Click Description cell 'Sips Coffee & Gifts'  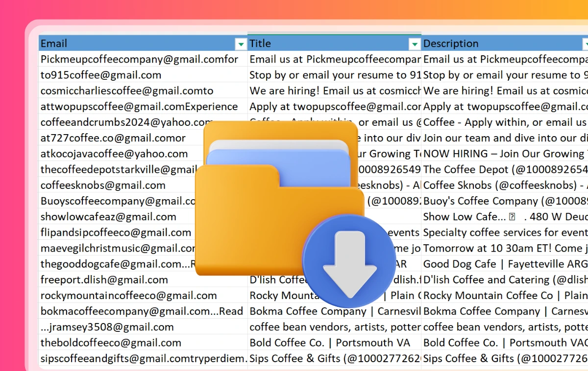tap(505, 358)
